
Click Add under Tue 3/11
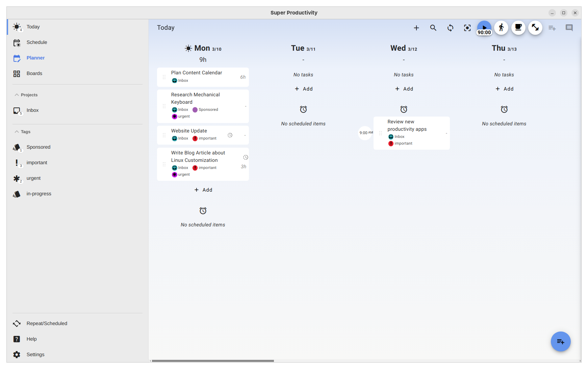point(303,89)
